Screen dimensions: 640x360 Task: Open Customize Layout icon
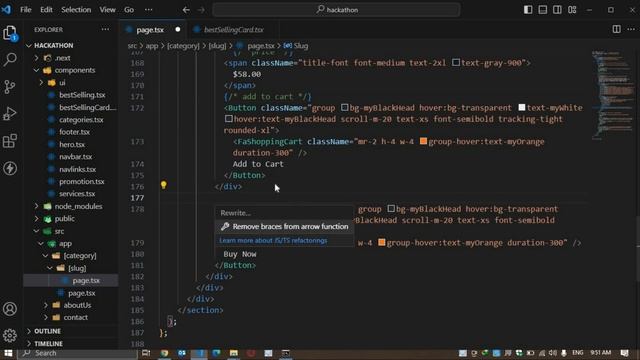click(x=572, y=9)
